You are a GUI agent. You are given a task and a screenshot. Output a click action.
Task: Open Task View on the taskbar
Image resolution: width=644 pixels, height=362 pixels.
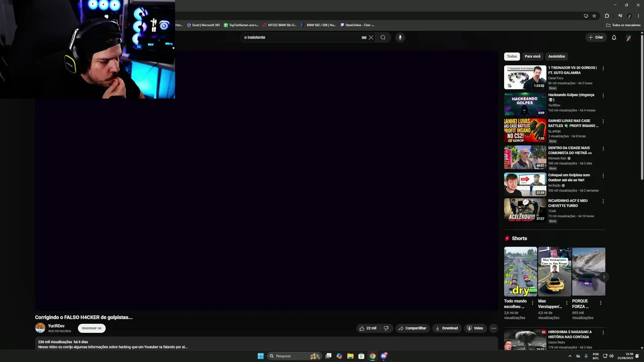[329, 356]
